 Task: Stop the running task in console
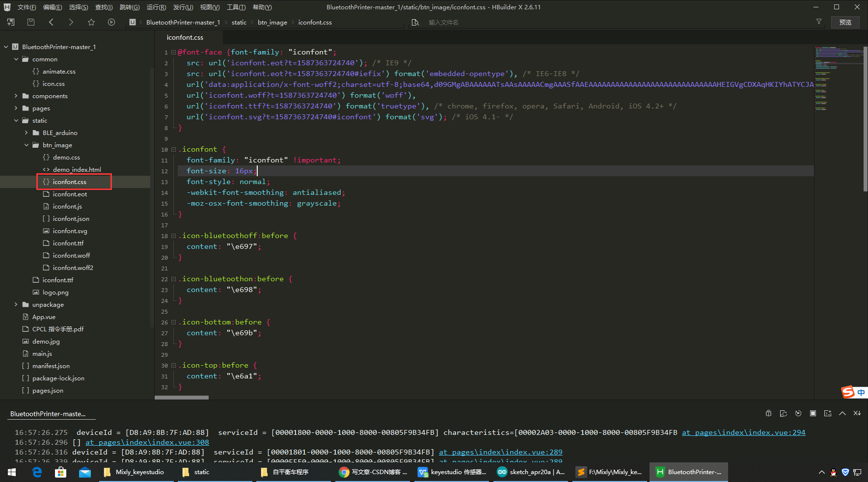pyautogui.click(x=813, y=413)
